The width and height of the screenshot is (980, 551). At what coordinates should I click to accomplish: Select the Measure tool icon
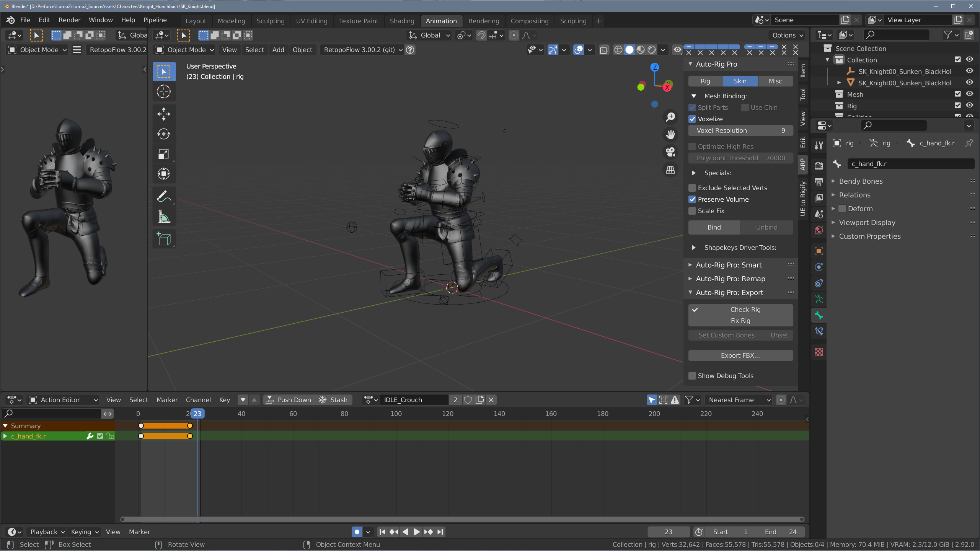[x=164, y=217]
